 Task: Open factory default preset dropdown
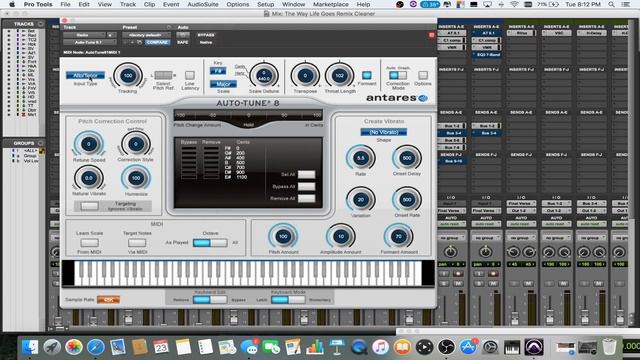146,35
